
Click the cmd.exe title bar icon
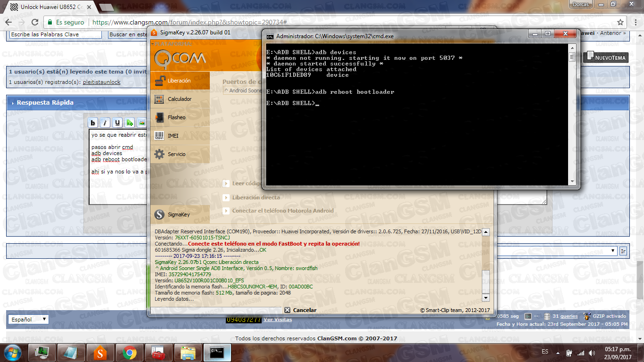[270, 36]
